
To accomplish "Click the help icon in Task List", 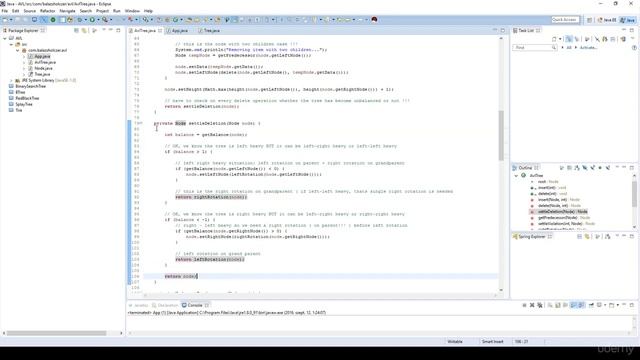I will point(634,48).
